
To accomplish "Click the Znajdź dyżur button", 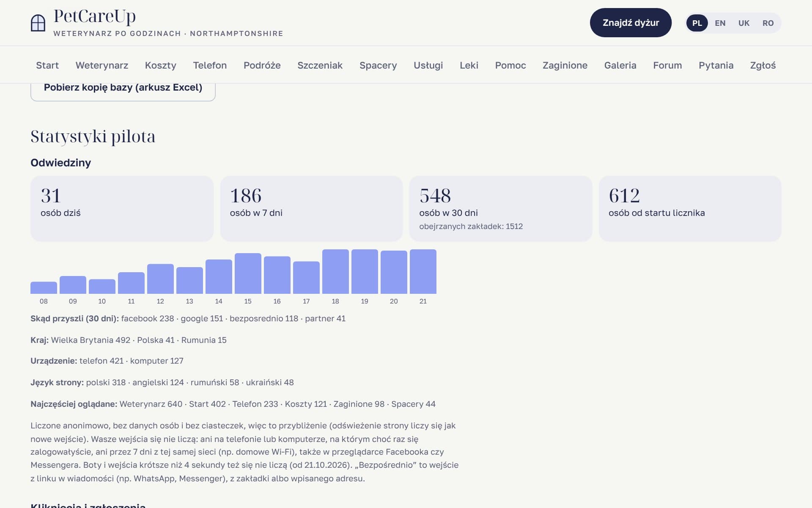I will pos(631,22).
